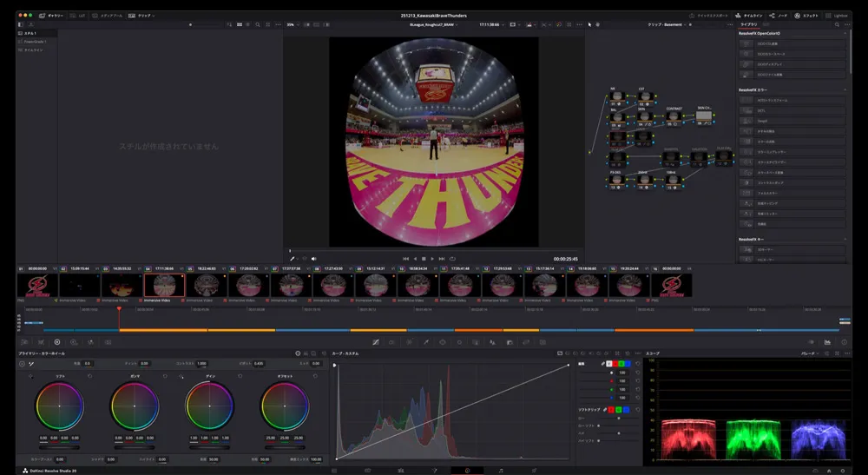Toggle the LUT panel button

(78, 16)
